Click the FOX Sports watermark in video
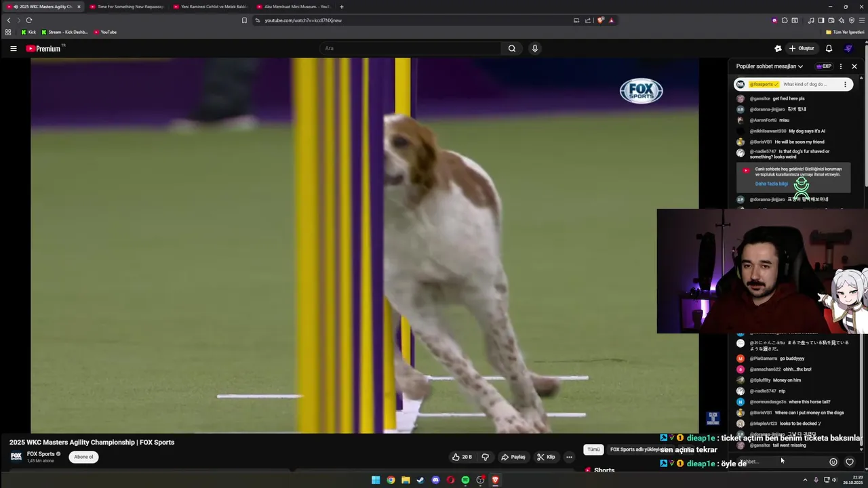Viewport: 868px width, 488px height. pos(641,91)
